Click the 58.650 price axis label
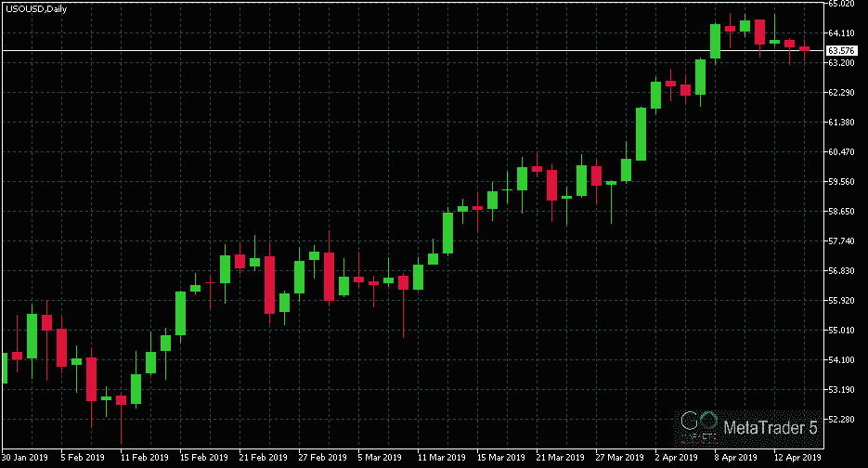Screen dimensions: 868x468 840,212
